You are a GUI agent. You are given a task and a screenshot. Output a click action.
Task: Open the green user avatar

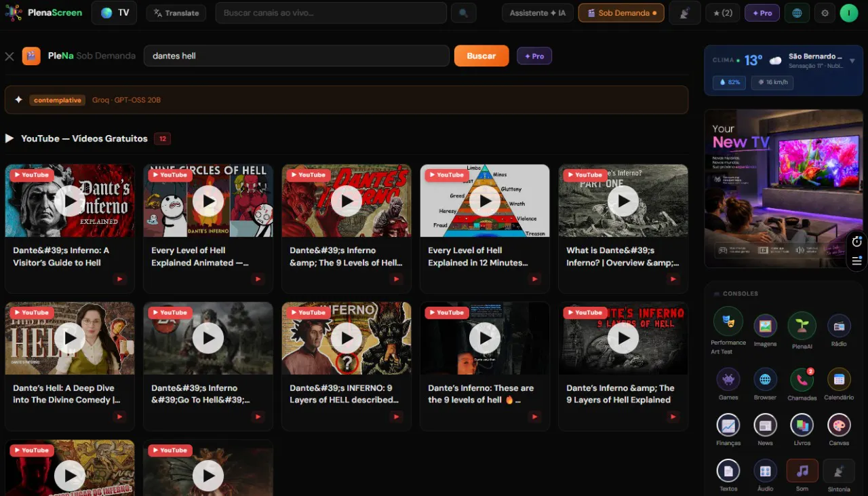[x=849, y=13]
